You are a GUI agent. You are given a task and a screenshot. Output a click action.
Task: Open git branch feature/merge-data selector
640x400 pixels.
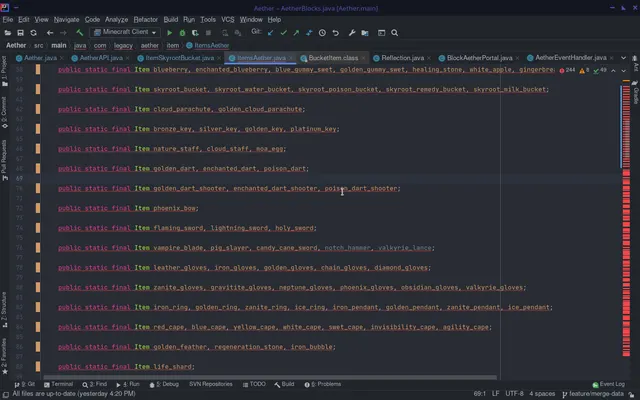[x=592, y=394]
